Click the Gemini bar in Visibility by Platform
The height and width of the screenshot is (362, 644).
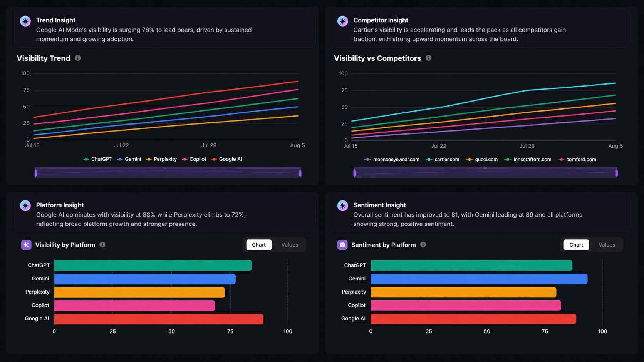(x=145, y=279)
